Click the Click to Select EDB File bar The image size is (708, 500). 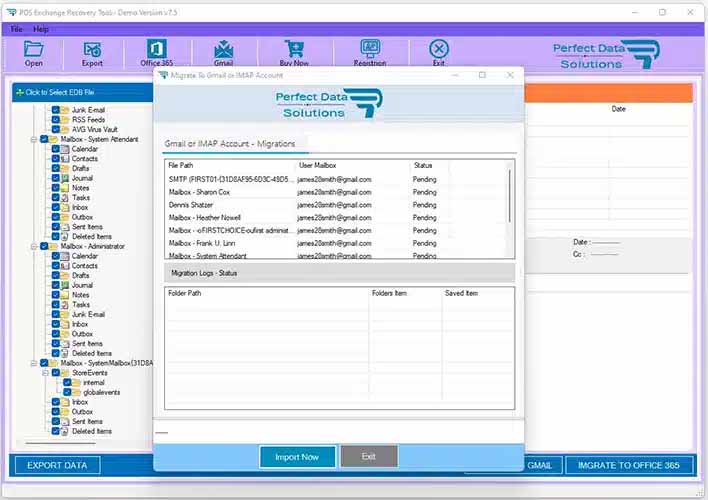(x=83, y=93)
